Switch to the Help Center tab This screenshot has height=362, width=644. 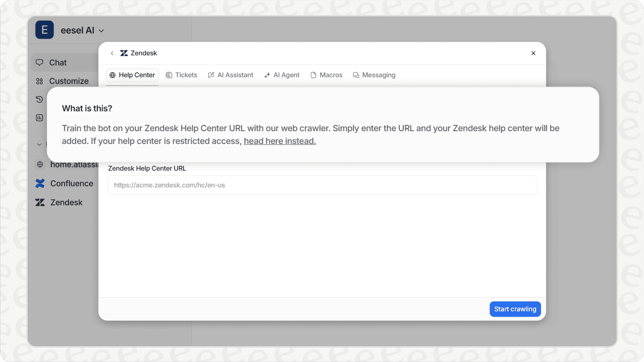pos(132,75)
